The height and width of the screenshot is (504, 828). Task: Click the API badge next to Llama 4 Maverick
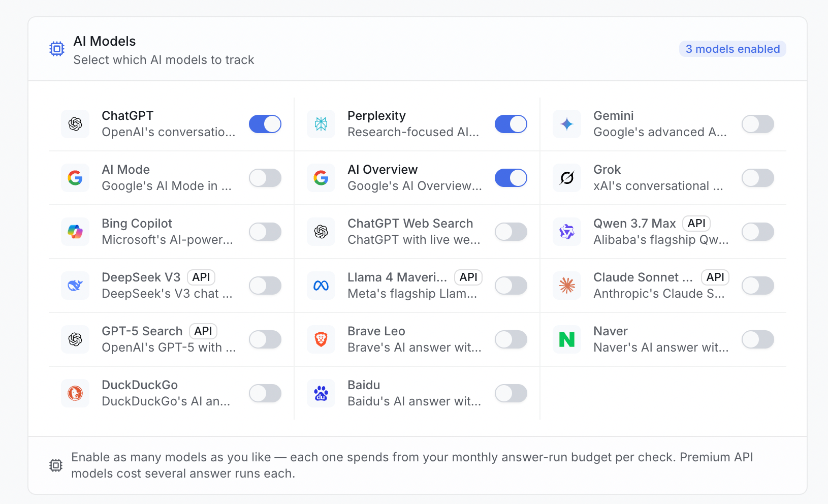coord(468,277)
